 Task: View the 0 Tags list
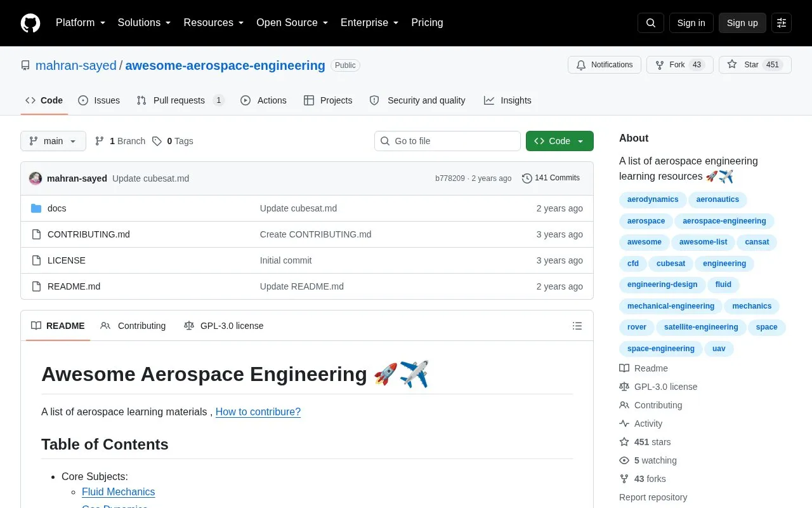click(173, 141)
